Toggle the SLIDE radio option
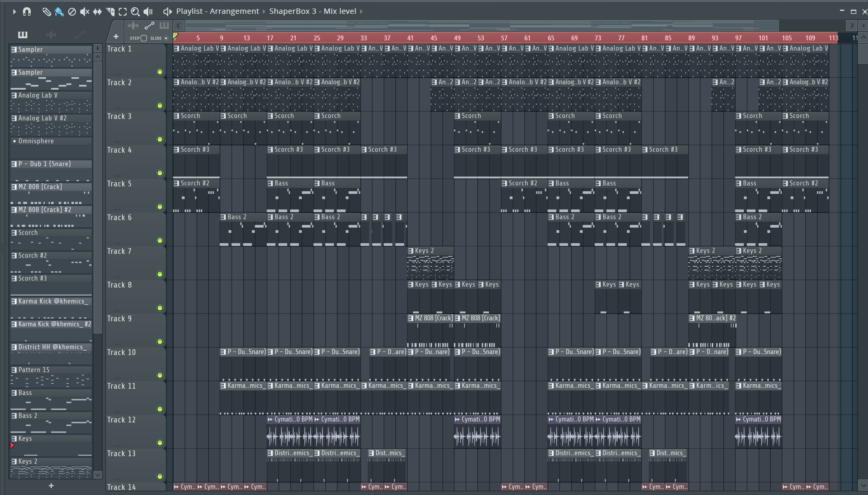 [x=166, y=38]
